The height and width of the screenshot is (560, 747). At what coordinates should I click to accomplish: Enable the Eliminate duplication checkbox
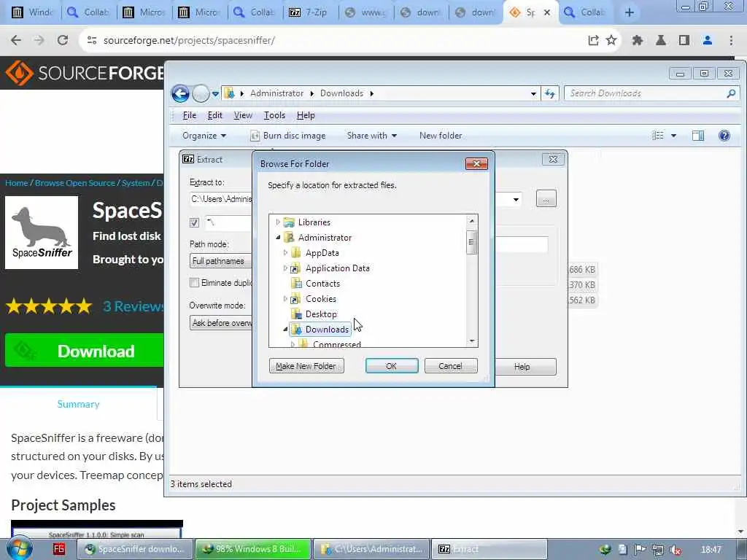click(194, 283)
